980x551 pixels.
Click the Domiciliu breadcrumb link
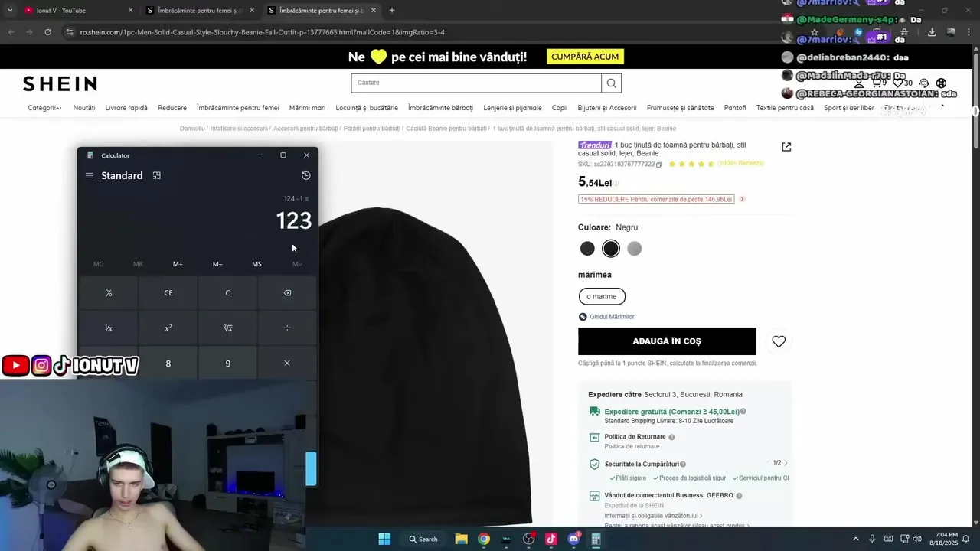coord(192,129)
